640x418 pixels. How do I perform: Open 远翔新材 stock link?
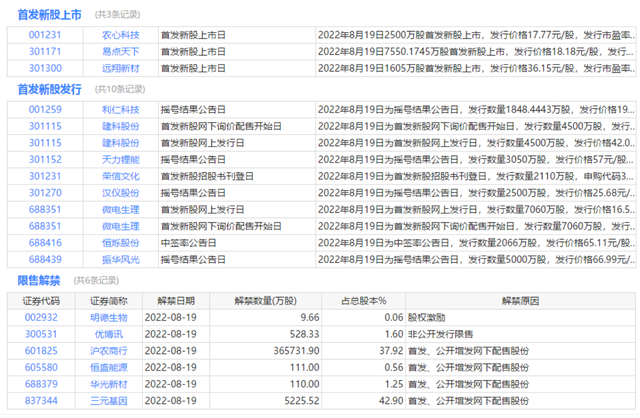pyautogui.click(x=120, y=68)
